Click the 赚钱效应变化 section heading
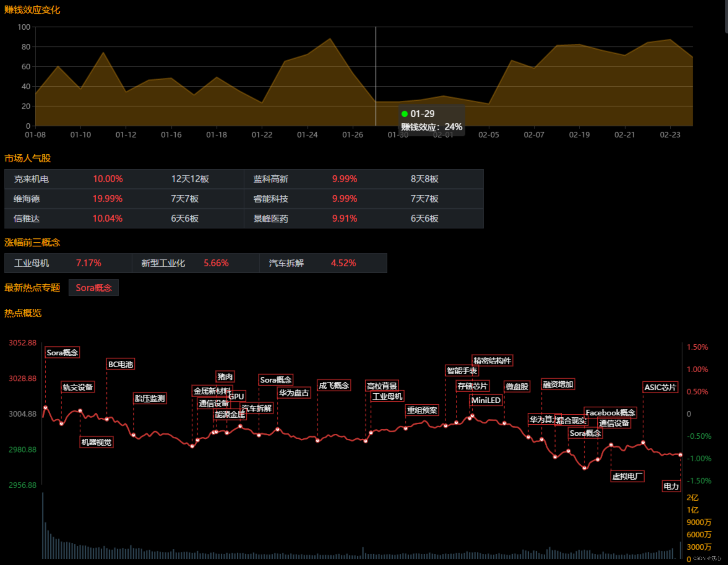The height and width of the screenshot is (565, 728). coord(32,10)
